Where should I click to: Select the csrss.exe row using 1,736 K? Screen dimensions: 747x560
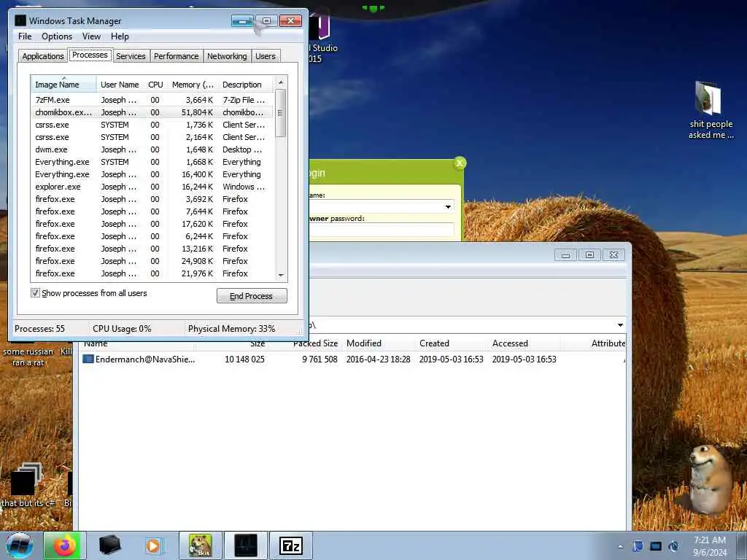tap(152, 125)
